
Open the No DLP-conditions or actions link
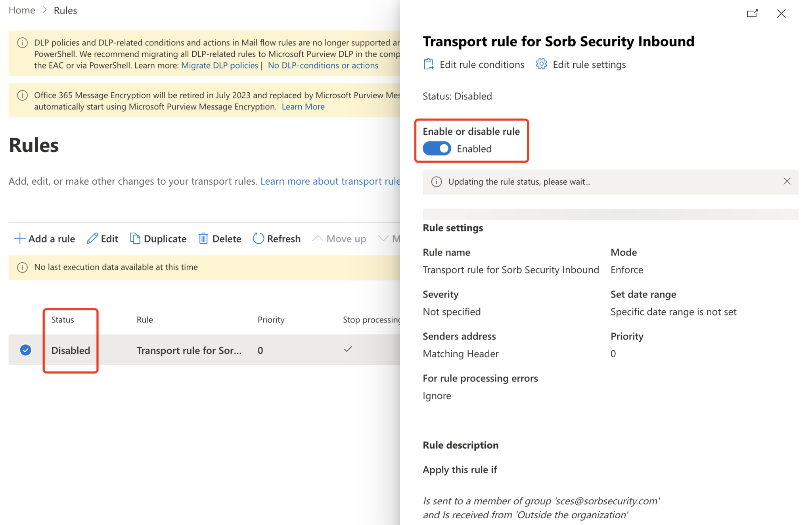click(323, 65)
